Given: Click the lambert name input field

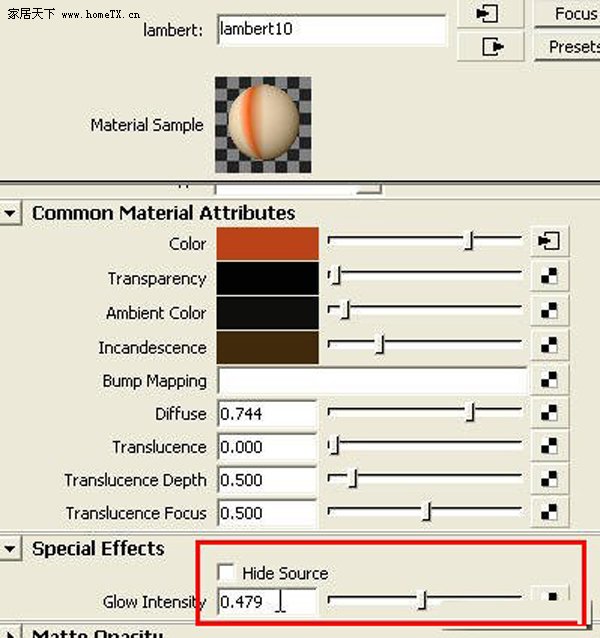Looking at the screenshot, I should tap(332, 30).
